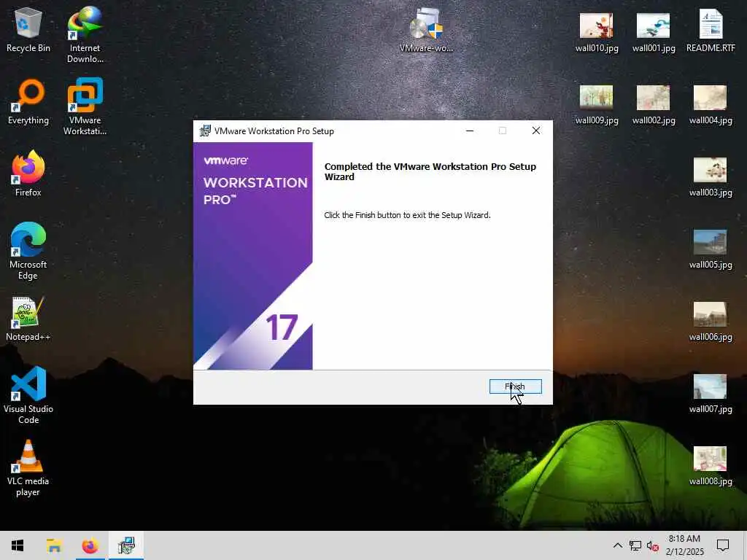Click the setup installer taskbar button
Image resolution: width=747 pixels, height=560 pixels.
(x=126, y=545)
